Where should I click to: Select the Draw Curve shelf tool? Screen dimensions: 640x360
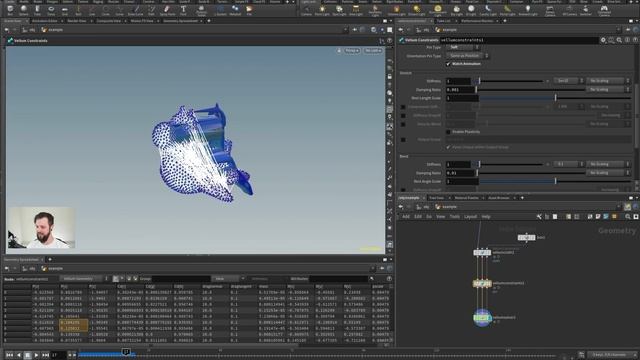click(136, 10)
